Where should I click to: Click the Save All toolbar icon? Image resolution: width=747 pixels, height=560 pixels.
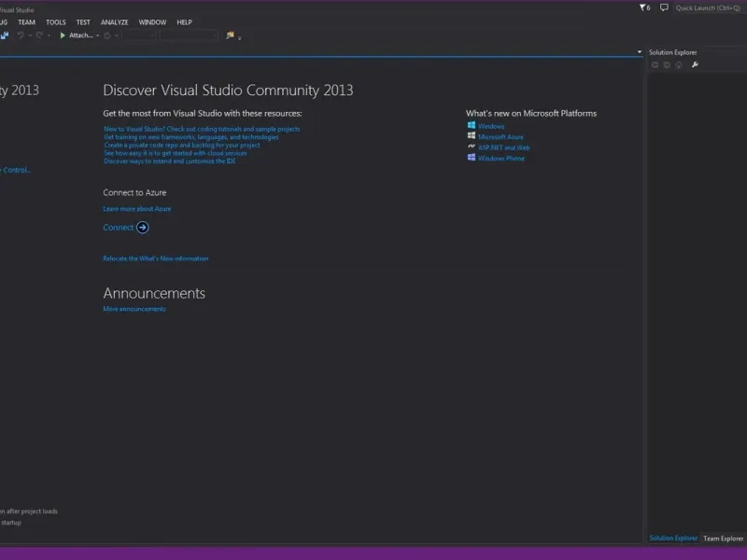[x=5, y=35]
